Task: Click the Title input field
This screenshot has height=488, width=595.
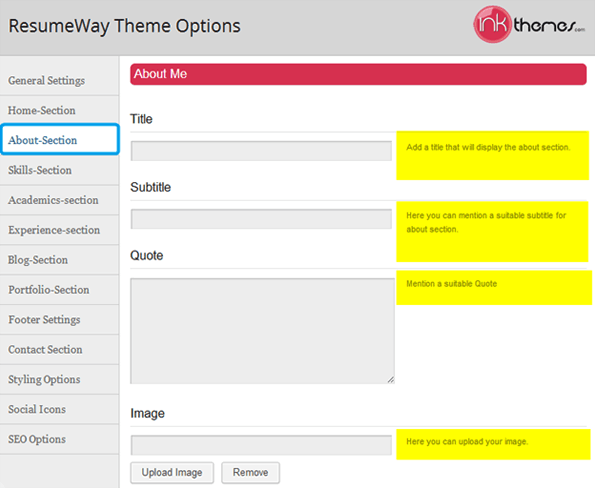Action: pos(261,151)
